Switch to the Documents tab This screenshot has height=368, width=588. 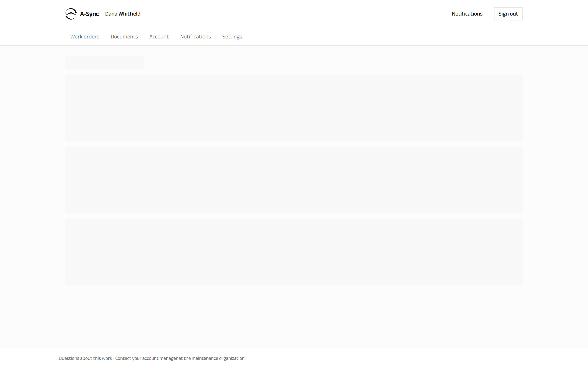tap(124, 37)
